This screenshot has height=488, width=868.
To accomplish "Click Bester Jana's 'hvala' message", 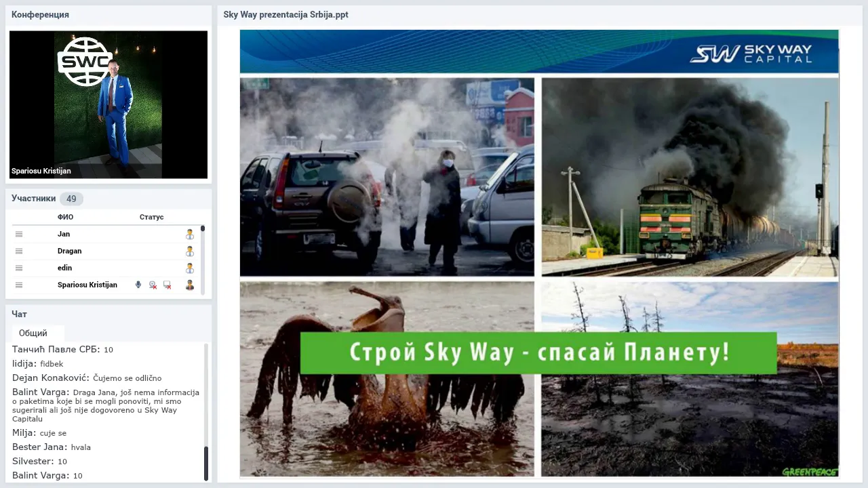I will tap(52, 447).
